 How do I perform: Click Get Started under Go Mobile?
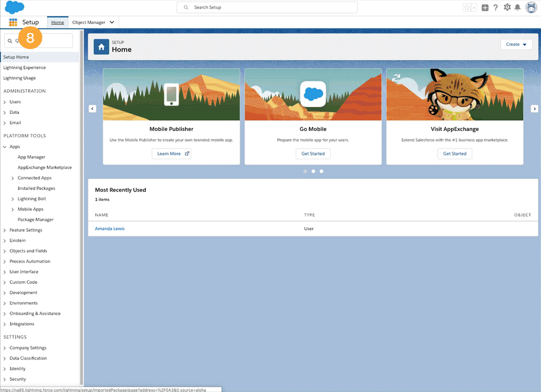coord(313,154)
